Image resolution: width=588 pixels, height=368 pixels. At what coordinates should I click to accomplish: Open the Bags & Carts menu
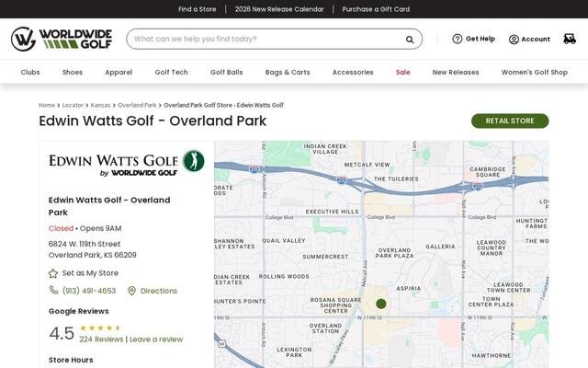[288, 72]
